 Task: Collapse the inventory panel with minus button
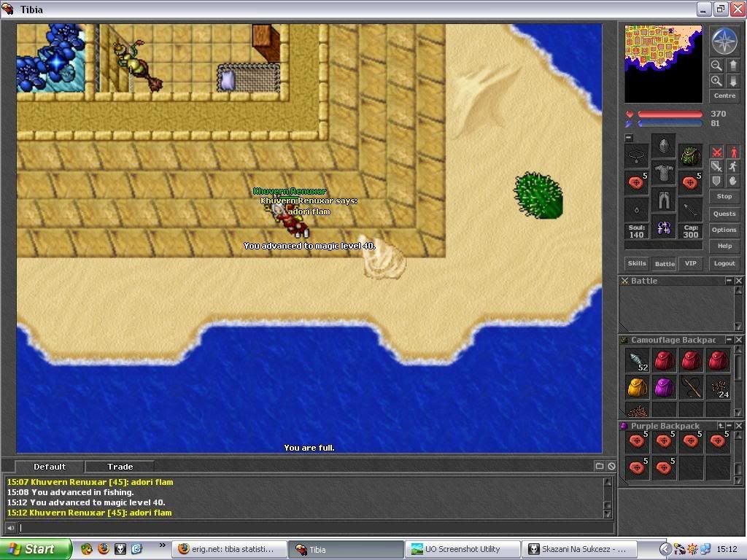point(629,138)
